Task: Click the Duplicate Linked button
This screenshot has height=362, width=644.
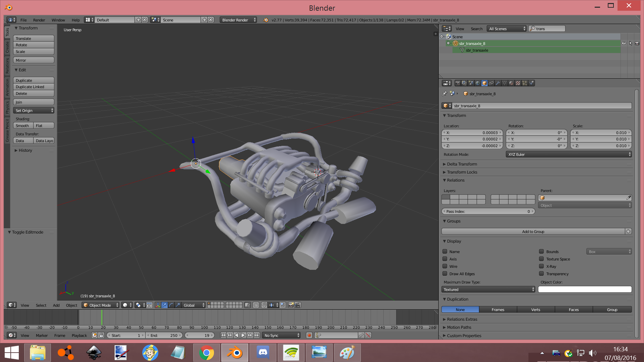Action: point(34,87)
